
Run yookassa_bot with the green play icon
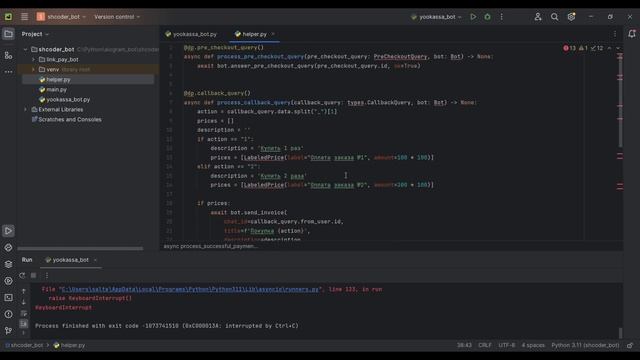473,17
